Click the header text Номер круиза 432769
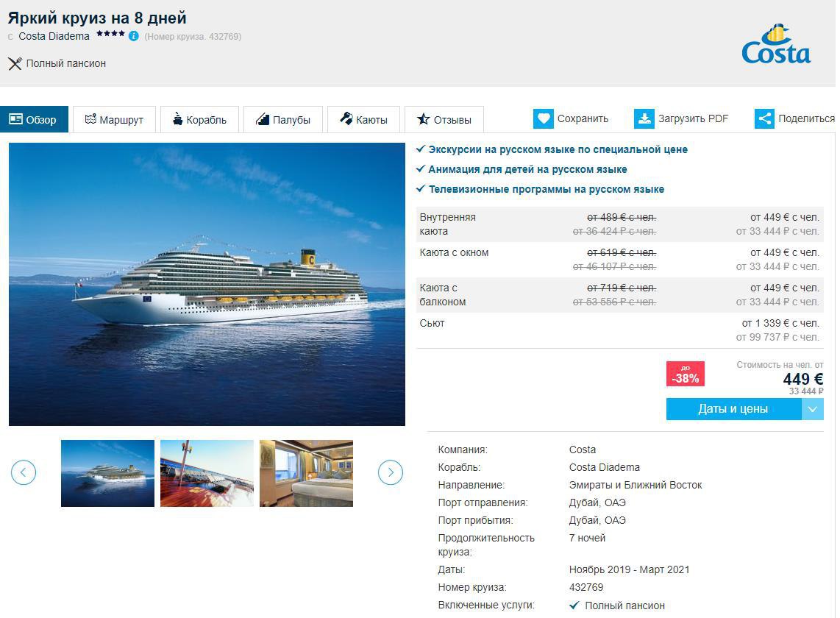The height and width of the screenshot is (618, 840). point(193,37)
